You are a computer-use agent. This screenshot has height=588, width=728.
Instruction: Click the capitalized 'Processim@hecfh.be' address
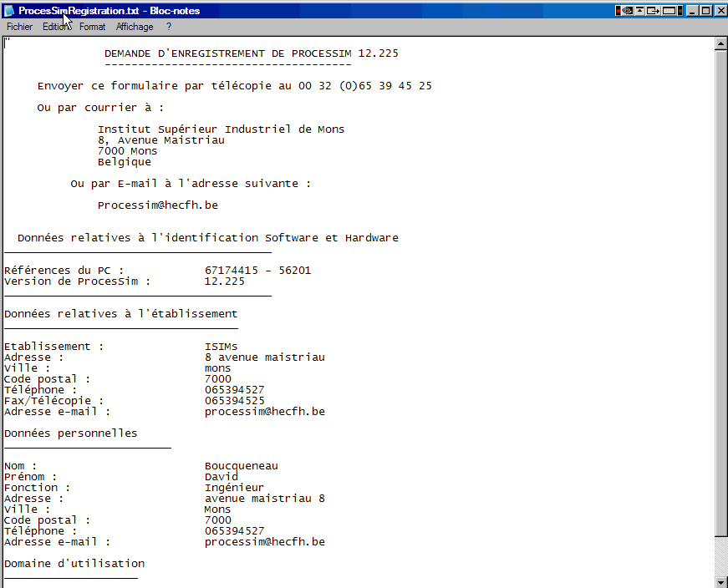click(x=158, y=205)
